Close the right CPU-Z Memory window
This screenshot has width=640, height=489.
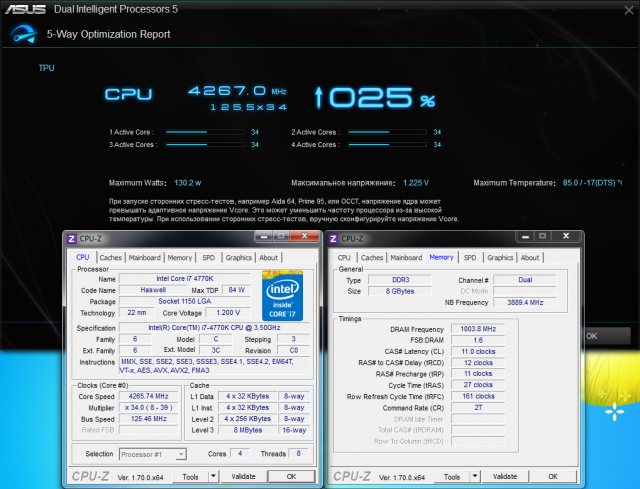pos(566,236)
